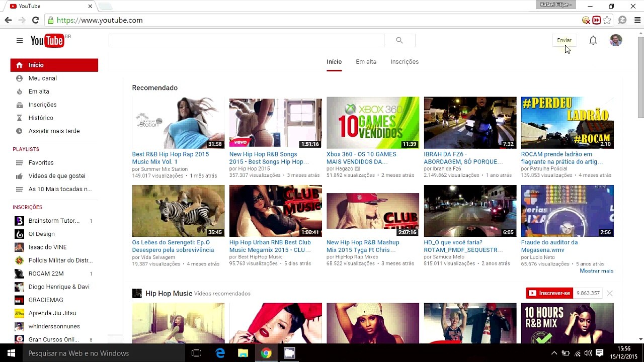Click the thumbs-up Vídeos de que gostei icon
The image size is (644, 362).
tap(19, 176)
